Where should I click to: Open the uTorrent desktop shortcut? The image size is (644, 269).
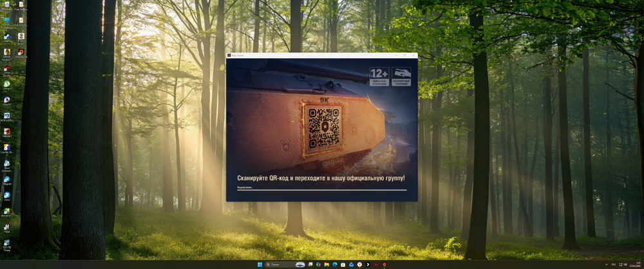7,86
